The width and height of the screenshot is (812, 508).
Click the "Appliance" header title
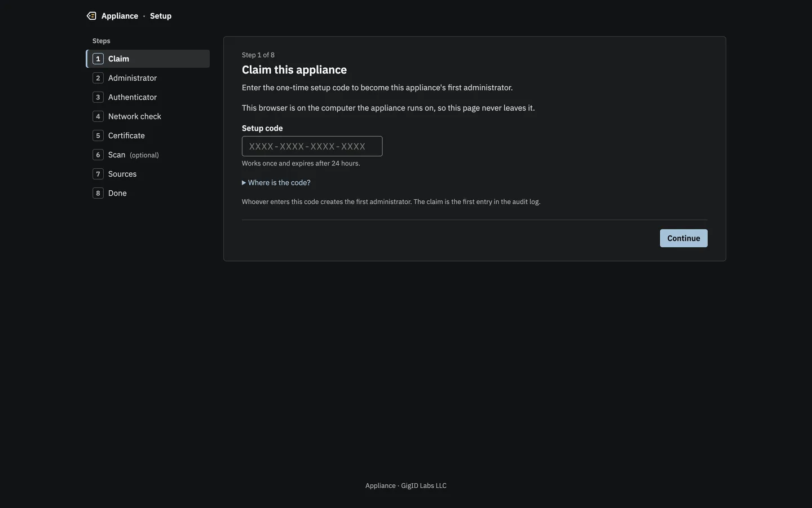[120, 16]
